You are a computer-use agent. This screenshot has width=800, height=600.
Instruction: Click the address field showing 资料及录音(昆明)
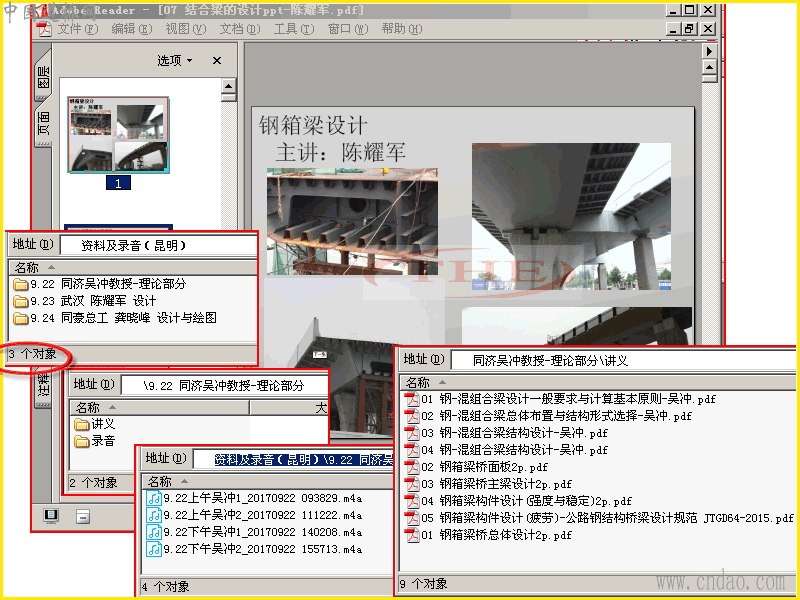pyautogui.click(x=159, y=245)
